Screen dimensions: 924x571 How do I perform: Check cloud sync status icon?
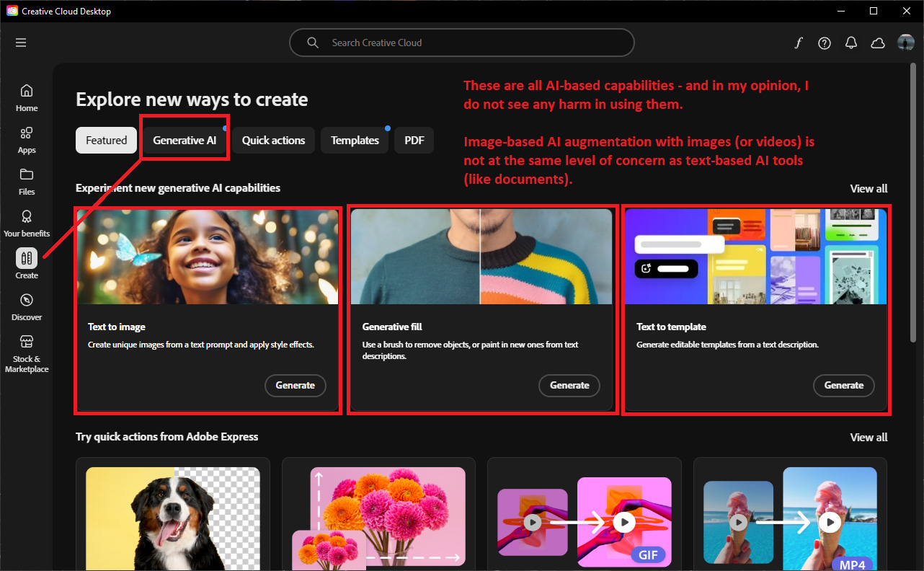point(878,43)
